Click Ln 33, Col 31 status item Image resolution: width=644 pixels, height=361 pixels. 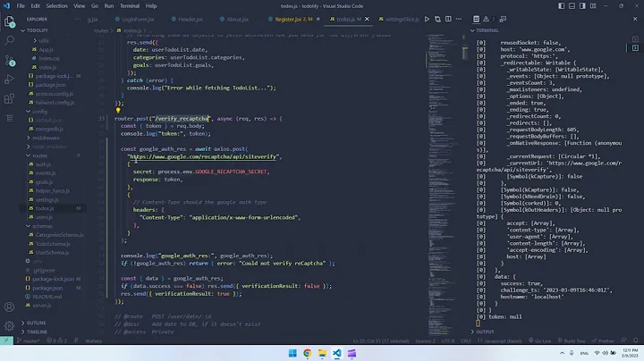381,340
